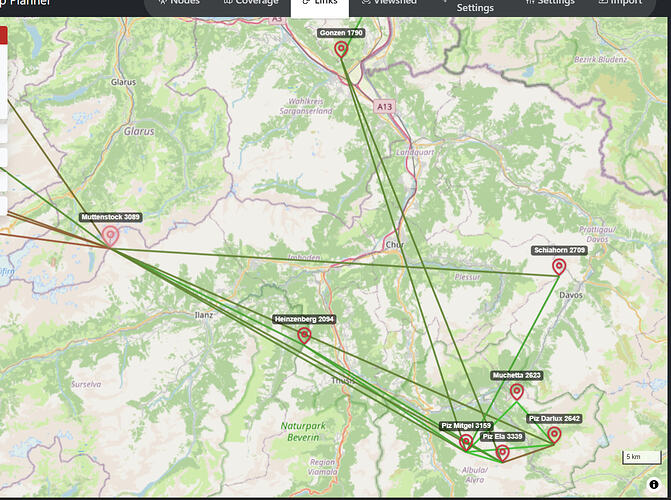Click the Schiahorn 2709 label

tap(559, 250)
